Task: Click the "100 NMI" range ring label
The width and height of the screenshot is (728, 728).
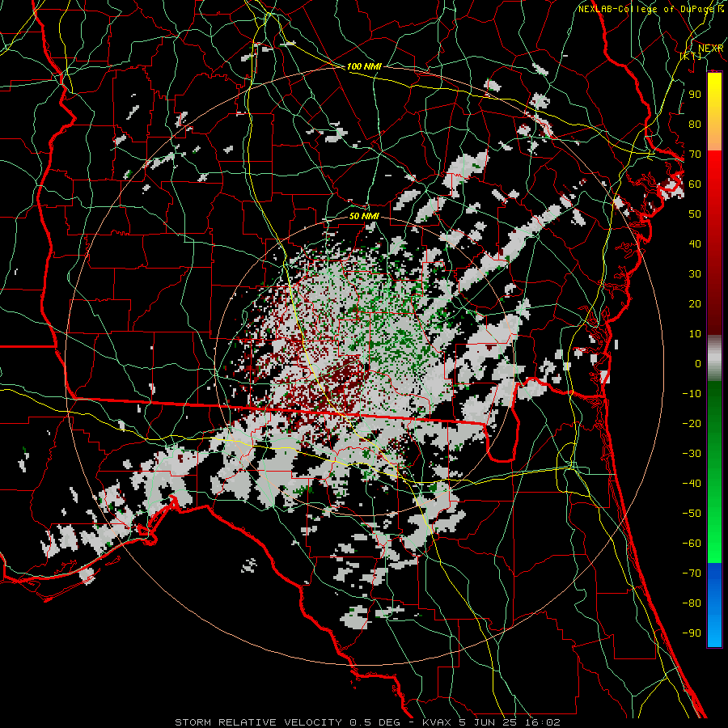Action: (x=364, y=66)
